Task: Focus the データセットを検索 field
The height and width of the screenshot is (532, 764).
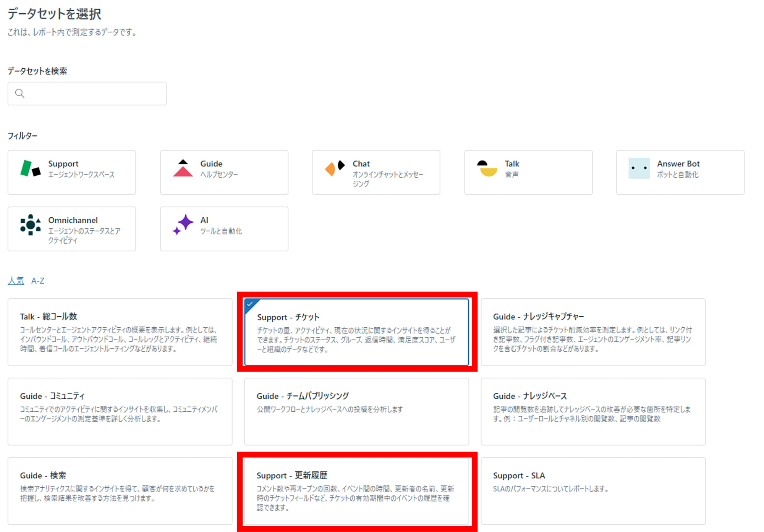Action: (x=87, y=94)
